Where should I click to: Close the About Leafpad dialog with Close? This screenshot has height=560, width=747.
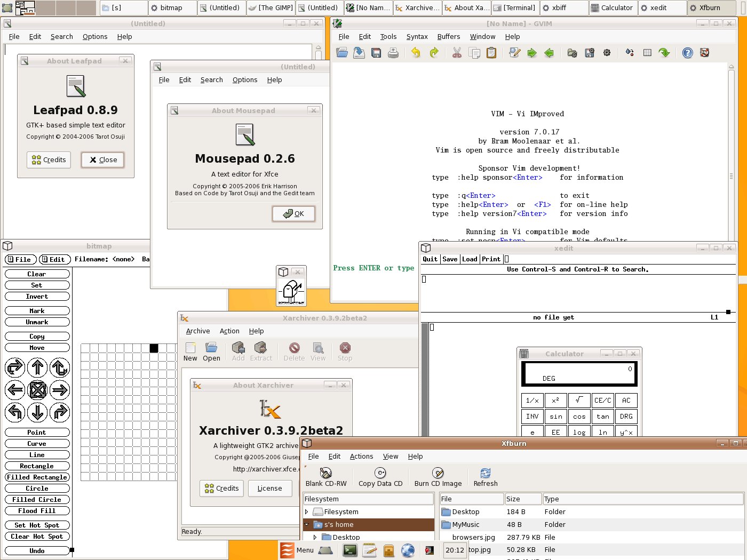[103, 160]
